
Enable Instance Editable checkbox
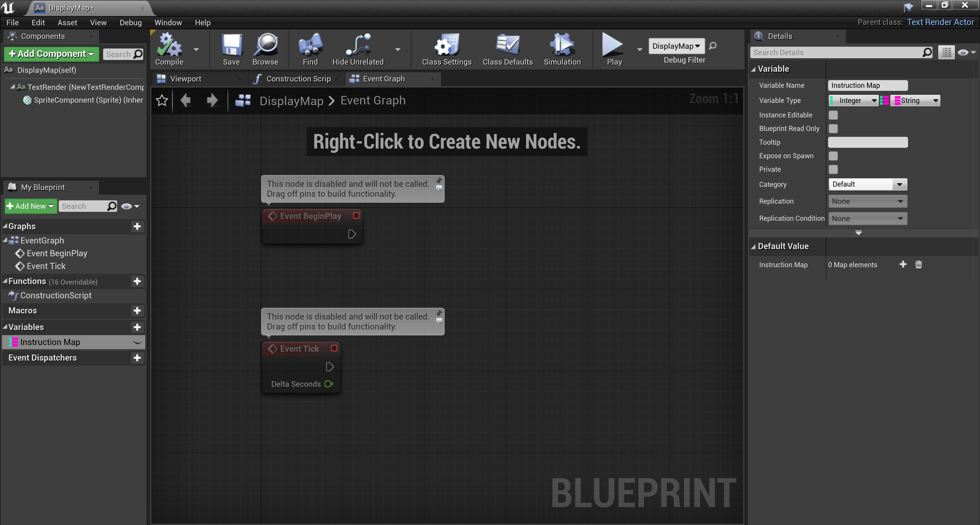click(x=833, y=115)
